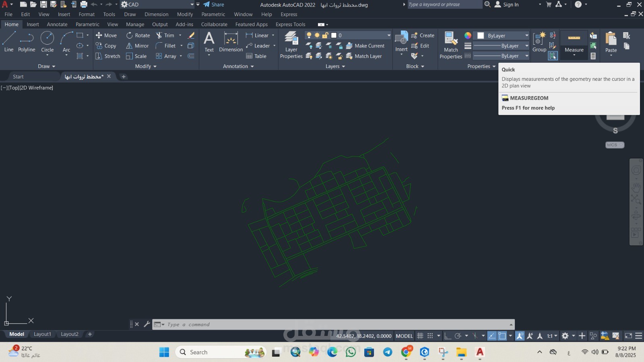The image size is (644, 362).
Task: Activate the Fillet tool
Action: [x=166, y=46]
